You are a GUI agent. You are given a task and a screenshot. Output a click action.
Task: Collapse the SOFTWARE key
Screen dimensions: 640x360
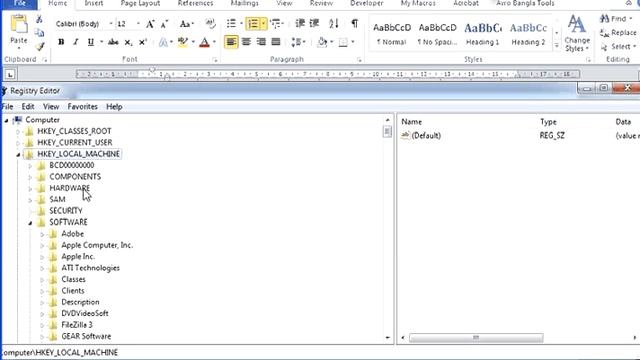tap(30, 223)
